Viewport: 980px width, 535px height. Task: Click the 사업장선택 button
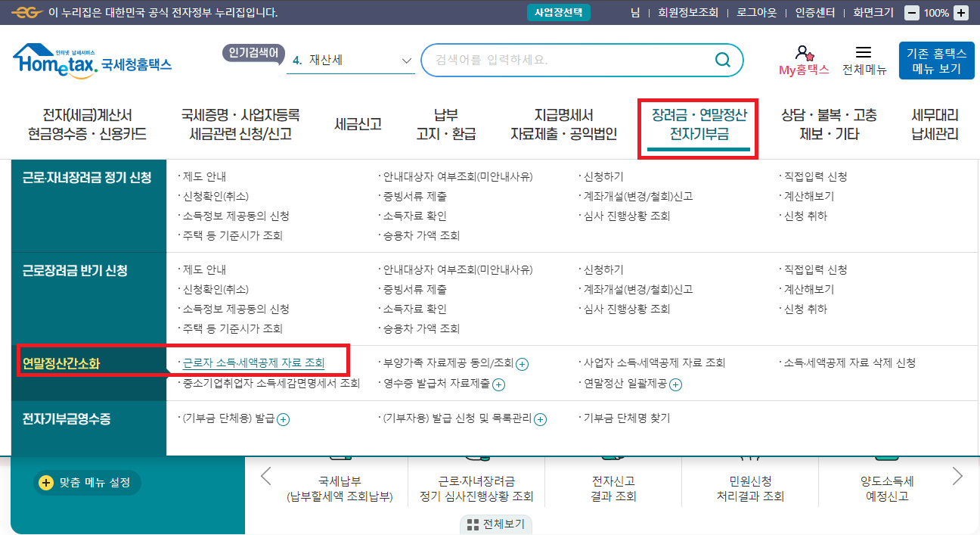pyautogui.click(x=559, y=13)
